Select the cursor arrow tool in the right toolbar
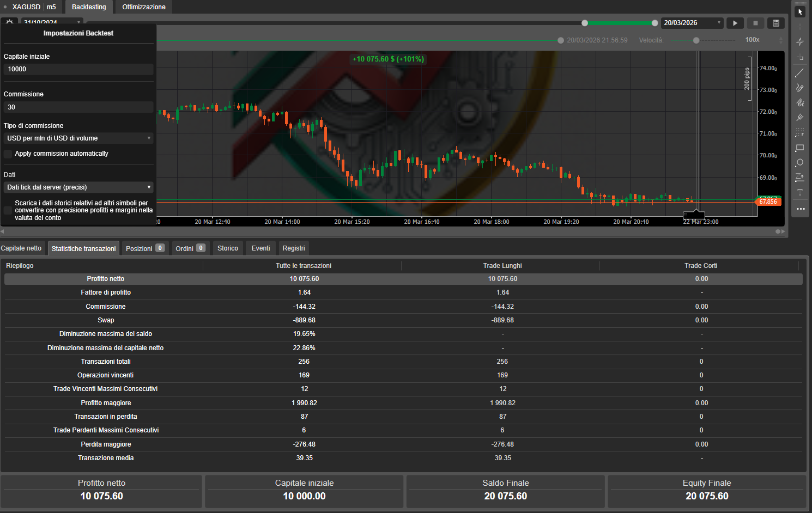 click(800, 11)
